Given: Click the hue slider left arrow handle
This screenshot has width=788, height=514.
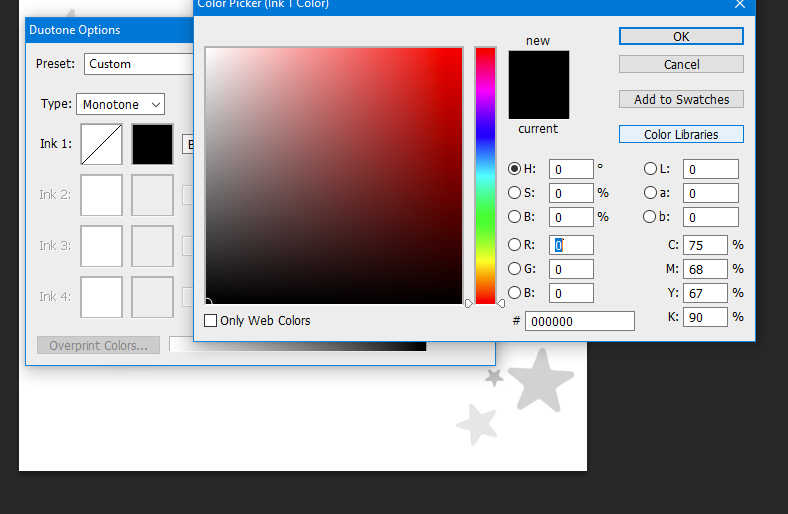Looking at the screenshot, I should click(468, 303).
